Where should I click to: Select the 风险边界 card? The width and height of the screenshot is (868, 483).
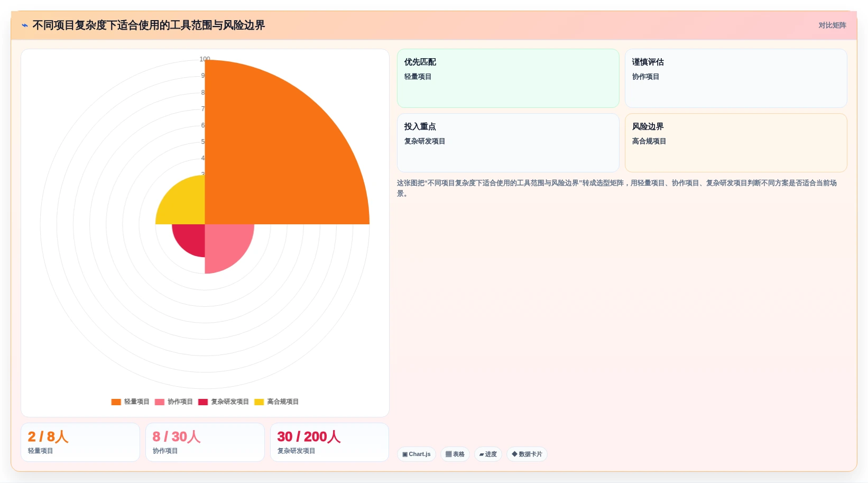pyautogui.click(x=736, y=143)
